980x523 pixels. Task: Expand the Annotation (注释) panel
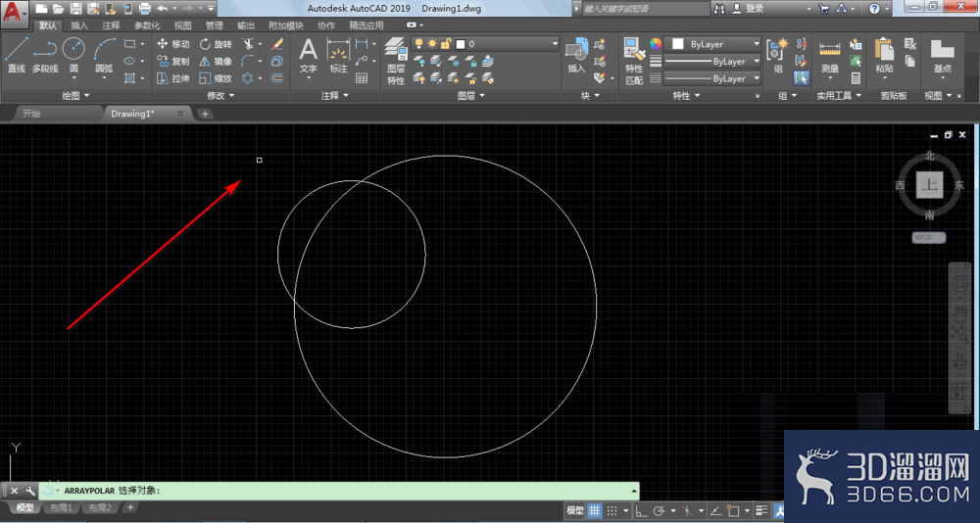click(335, 96)
